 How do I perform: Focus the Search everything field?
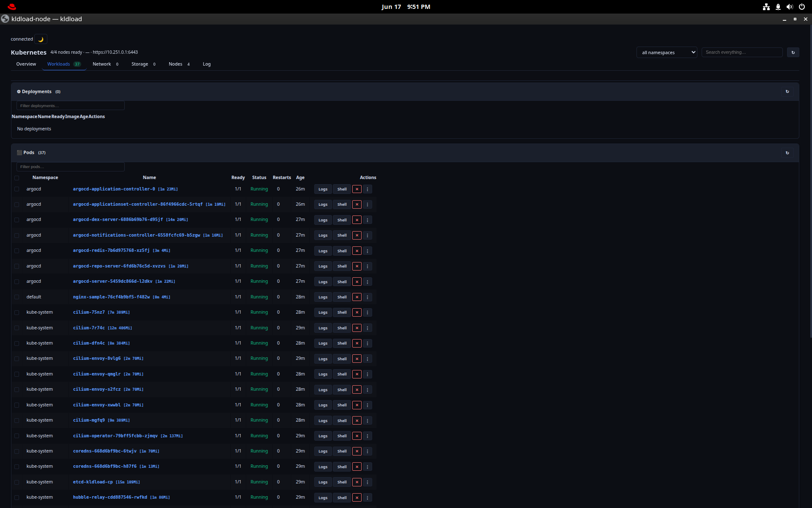click(x=742, y=52)
